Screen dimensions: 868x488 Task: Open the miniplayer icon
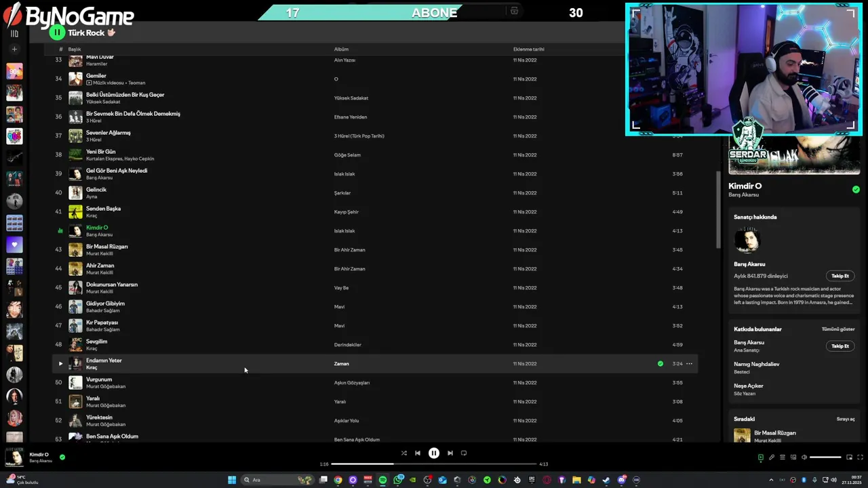click(849, 457)
